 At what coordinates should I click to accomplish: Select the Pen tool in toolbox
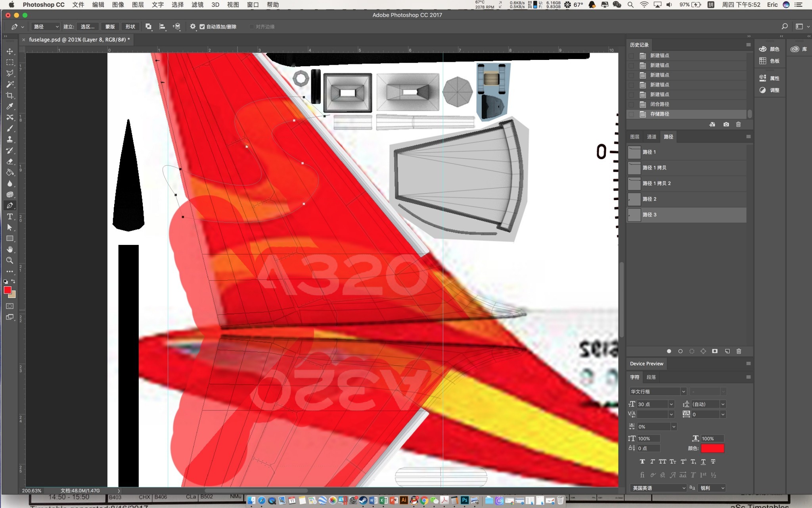pyautogui.click(x=10, y=206)
